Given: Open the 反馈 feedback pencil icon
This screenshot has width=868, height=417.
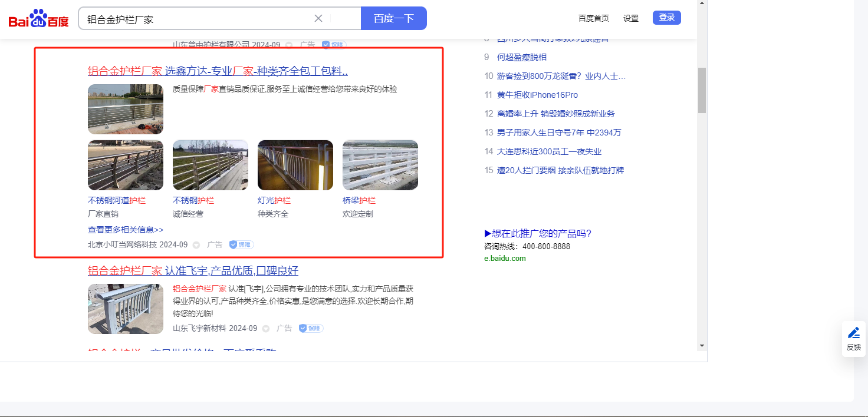Looking at the screenshot, I should 853,333.
